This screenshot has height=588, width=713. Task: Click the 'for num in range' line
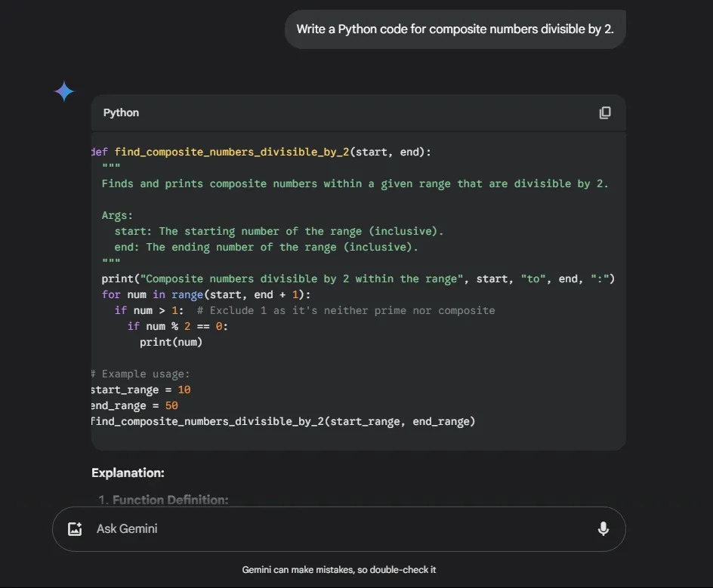(206, 294)
